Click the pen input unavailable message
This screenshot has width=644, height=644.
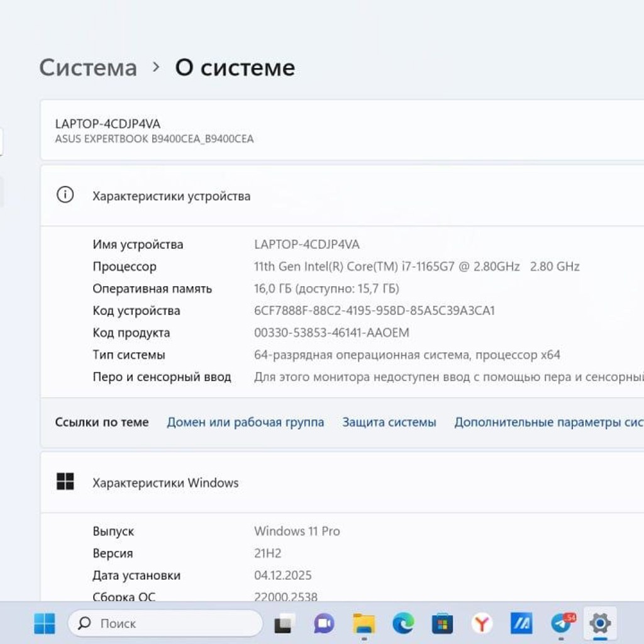coord(449,377)
